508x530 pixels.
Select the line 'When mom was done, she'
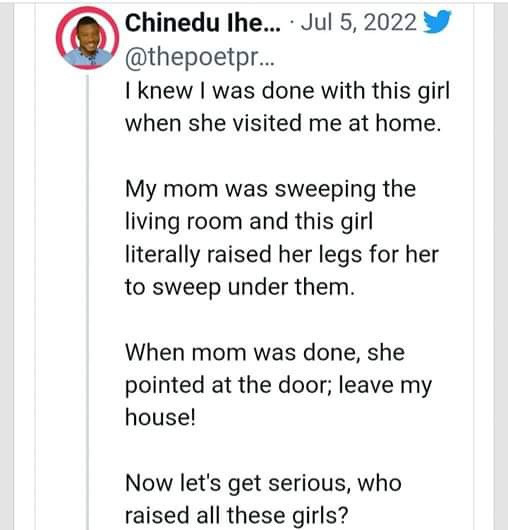(x=265, y=353)
